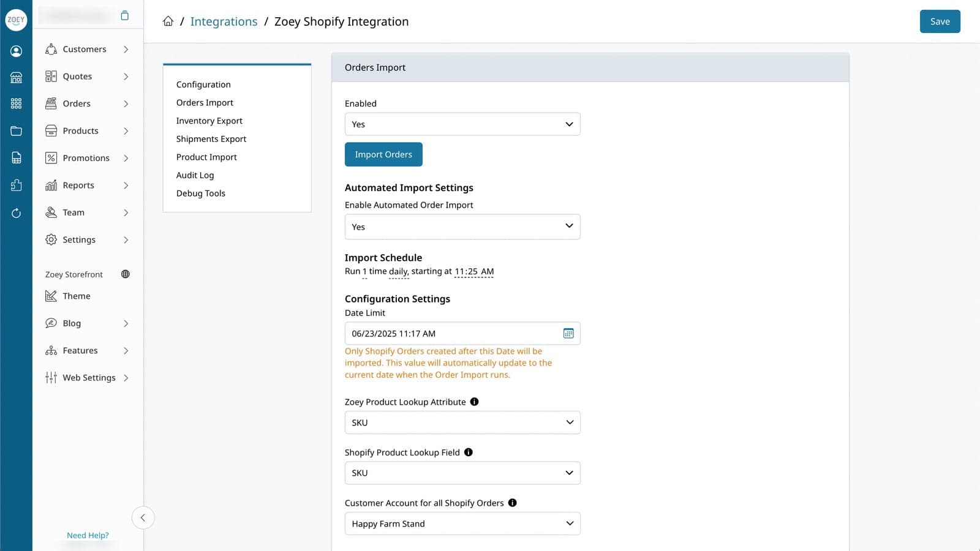980x551 pixels.
Task: Open the Customer Account Happy Farm Stand dropdown
Action: coord(462,523)
